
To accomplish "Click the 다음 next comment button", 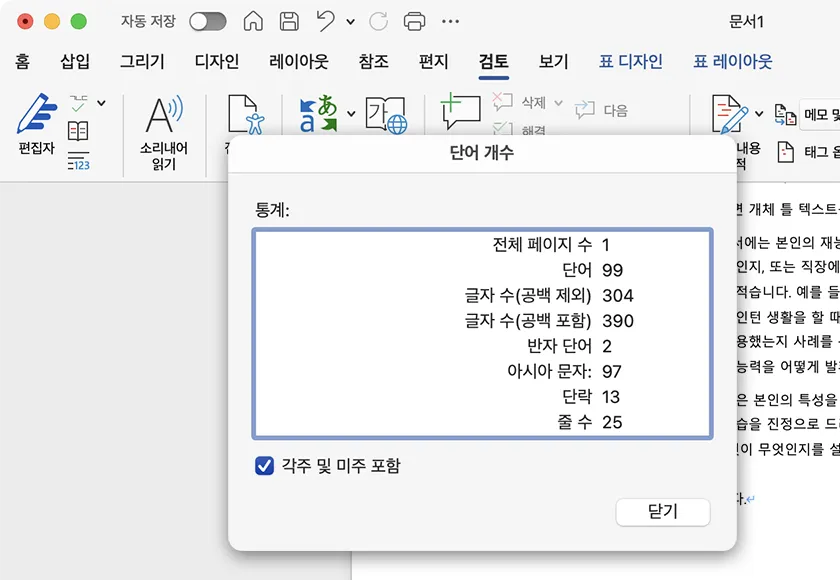I will (601, 110).
